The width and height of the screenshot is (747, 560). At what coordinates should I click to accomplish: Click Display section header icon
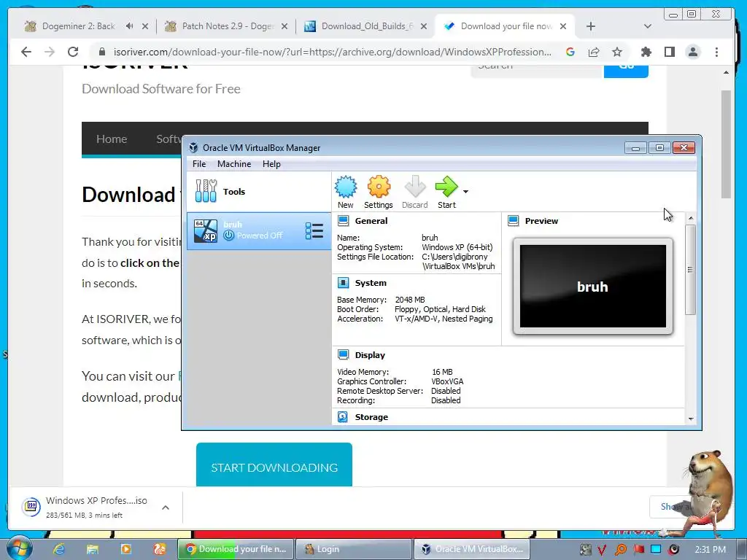tap(343, 355)
